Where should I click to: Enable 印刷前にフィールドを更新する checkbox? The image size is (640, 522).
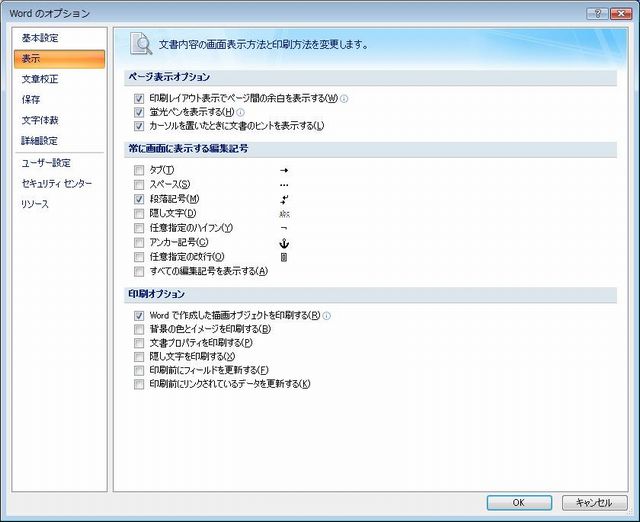[x=139, y=371]
